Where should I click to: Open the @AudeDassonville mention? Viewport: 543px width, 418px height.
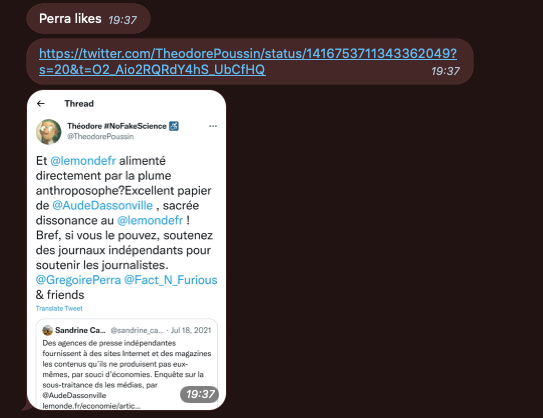point(103,205)
